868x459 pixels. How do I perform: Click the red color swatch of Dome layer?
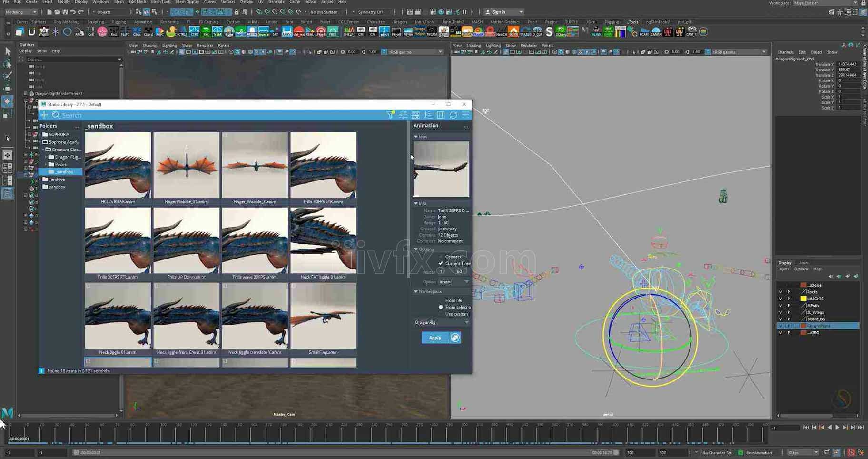pos(803,285)
